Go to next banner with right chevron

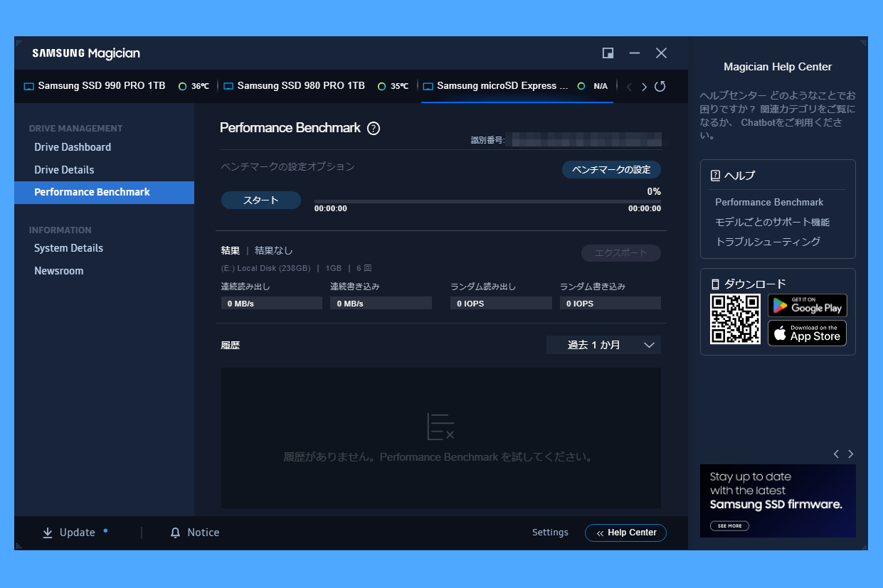(x=850, y=454)
